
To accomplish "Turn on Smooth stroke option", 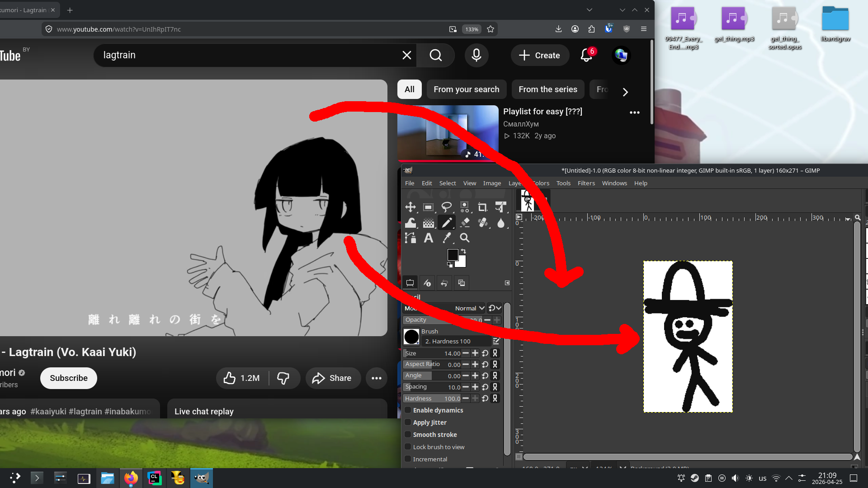I will [408, 435].
